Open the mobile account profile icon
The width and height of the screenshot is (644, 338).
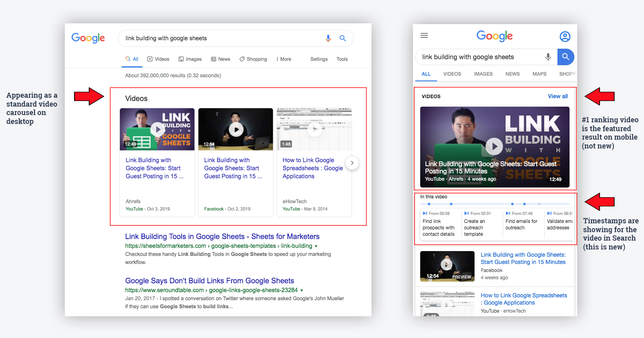click(565, 37)
